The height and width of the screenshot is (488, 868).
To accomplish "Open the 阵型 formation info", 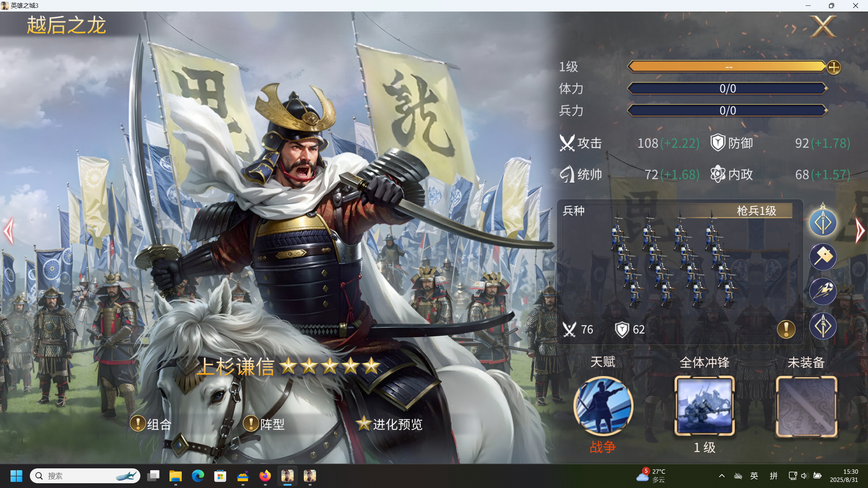I will 264,424.
